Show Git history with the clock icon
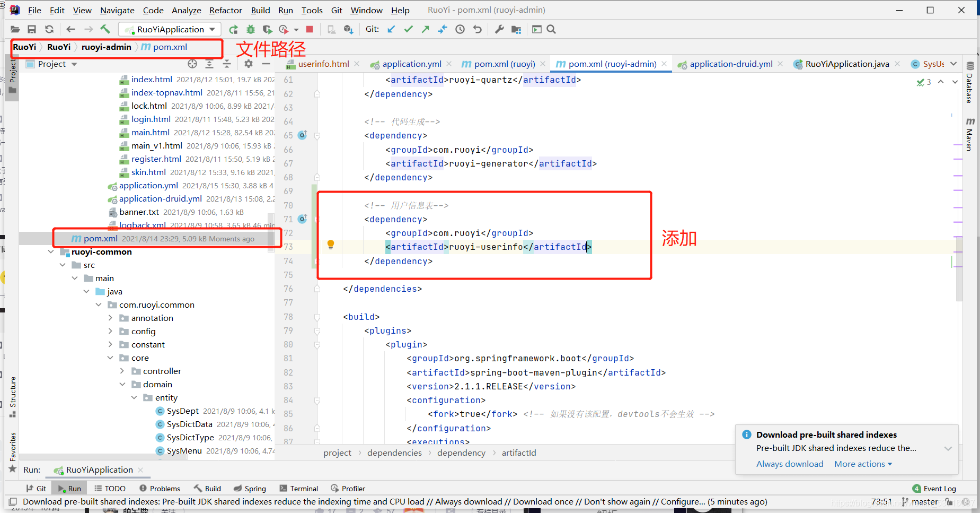Image resolution: width=980 pixels, height=513 pixels. tap(460, 29)
